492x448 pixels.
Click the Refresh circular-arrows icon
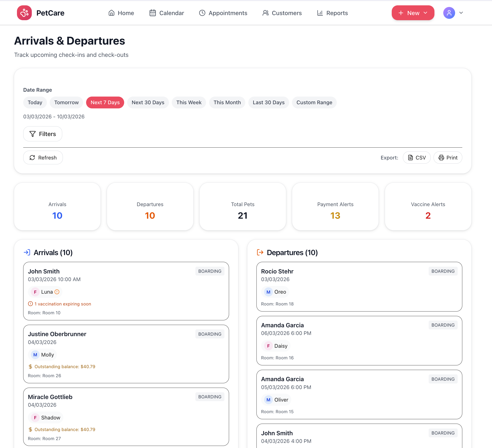coord(32,157)
